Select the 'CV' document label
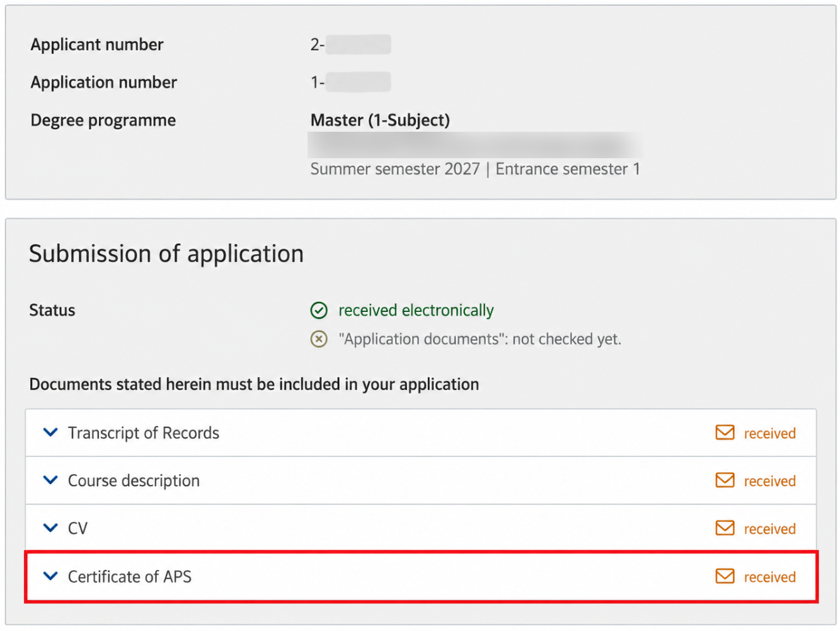Image resolution: width=840 pixels, height=631 pixels. (x=78, y=528)
